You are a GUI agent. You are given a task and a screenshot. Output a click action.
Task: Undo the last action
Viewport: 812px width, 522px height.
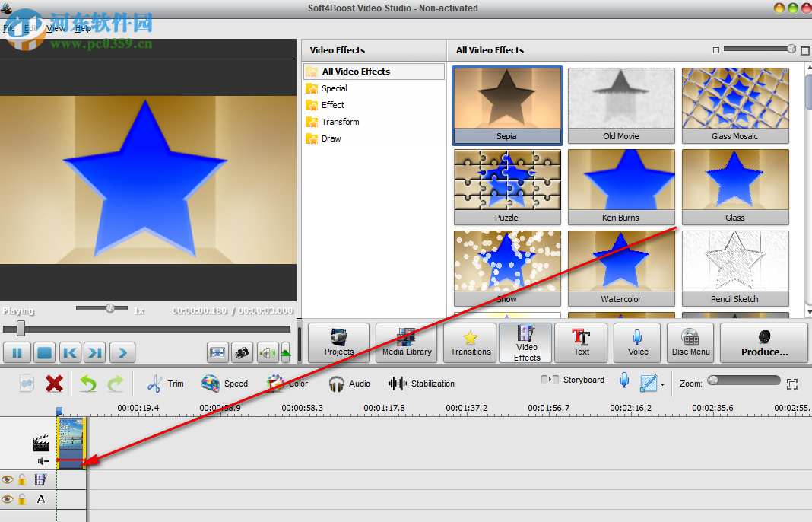click(88, 384)
